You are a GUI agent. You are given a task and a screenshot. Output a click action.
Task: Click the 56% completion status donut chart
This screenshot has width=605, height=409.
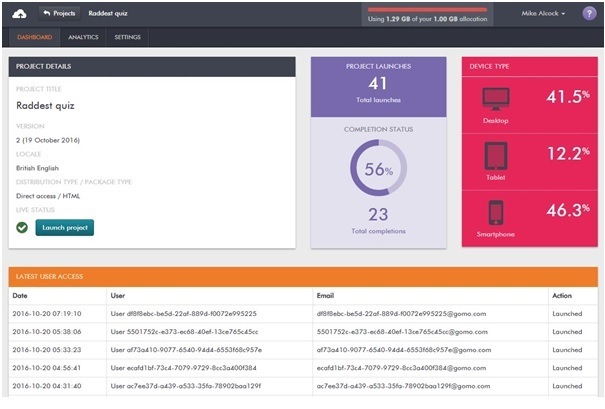[x=378, y=168]
